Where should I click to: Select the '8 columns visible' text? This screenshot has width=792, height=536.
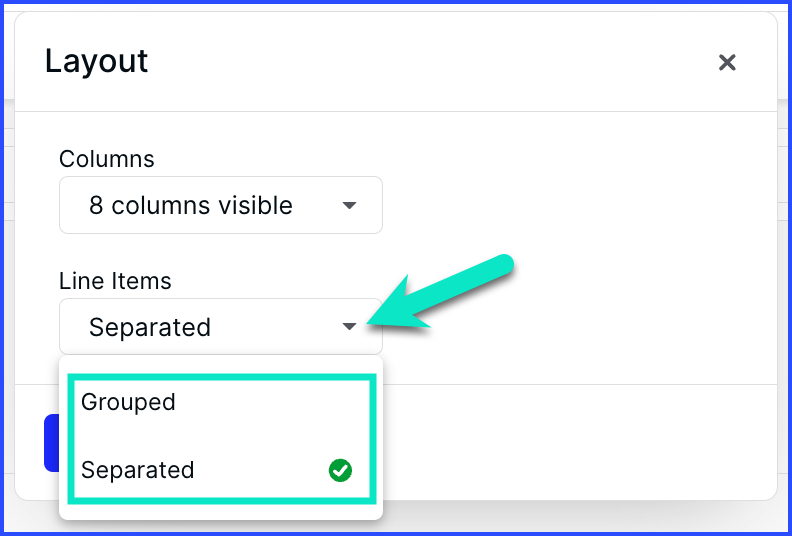(x=191, y=206)
